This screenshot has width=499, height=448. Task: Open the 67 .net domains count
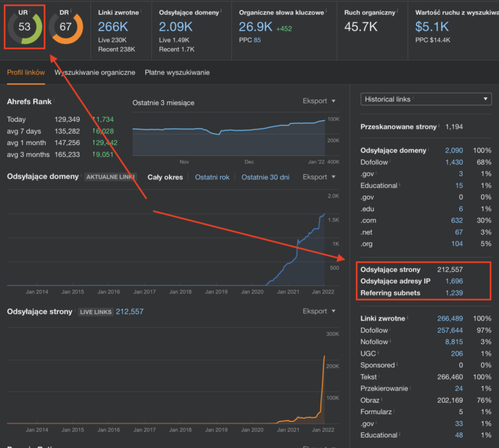click(459, 232)
